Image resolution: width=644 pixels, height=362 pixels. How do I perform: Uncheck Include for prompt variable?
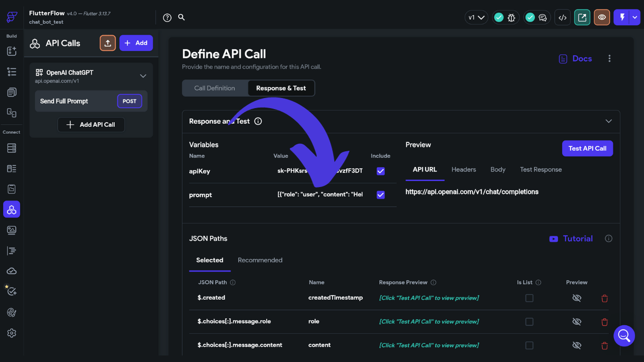(x=381, y=195)
